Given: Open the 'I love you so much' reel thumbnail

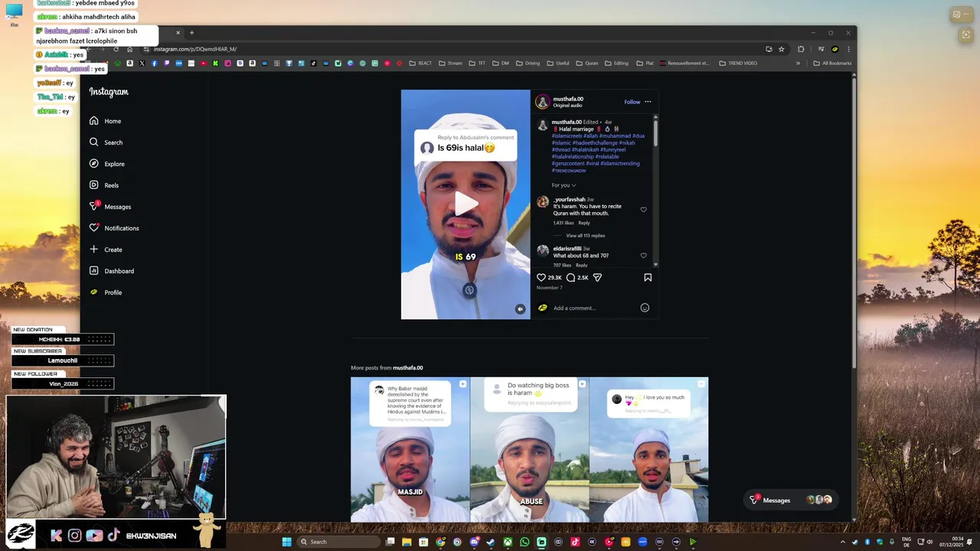Looking at the screenshot, I should (x=648, y=449).
